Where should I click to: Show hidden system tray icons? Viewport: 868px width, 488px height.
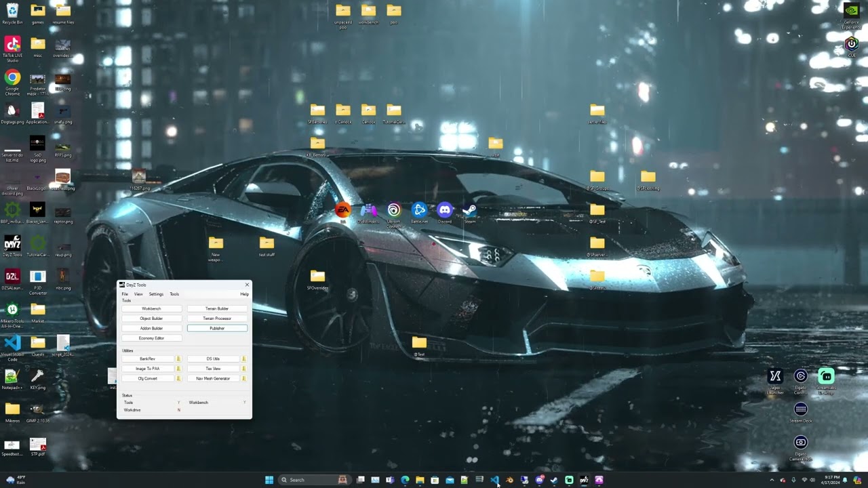pos(772,480)
